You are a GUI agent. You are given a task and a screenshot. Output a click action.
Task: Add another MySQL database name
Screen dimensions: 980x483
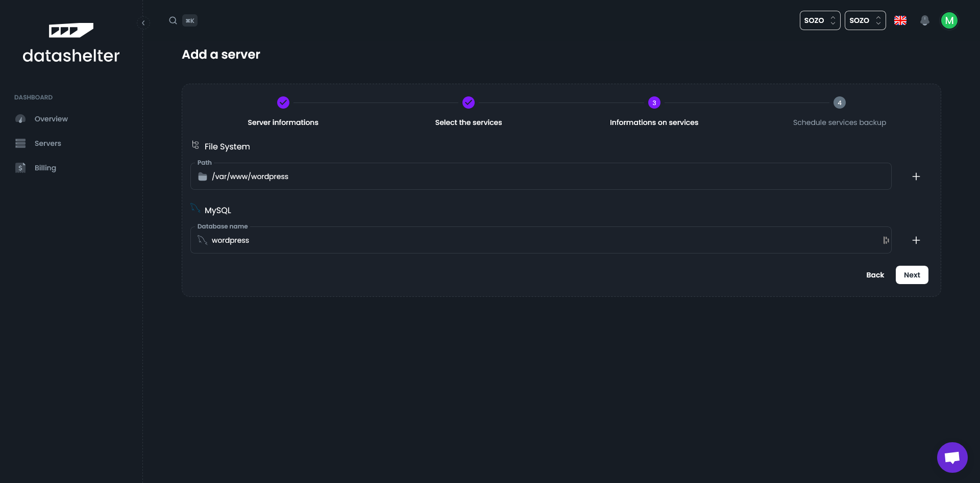[916, 240]
